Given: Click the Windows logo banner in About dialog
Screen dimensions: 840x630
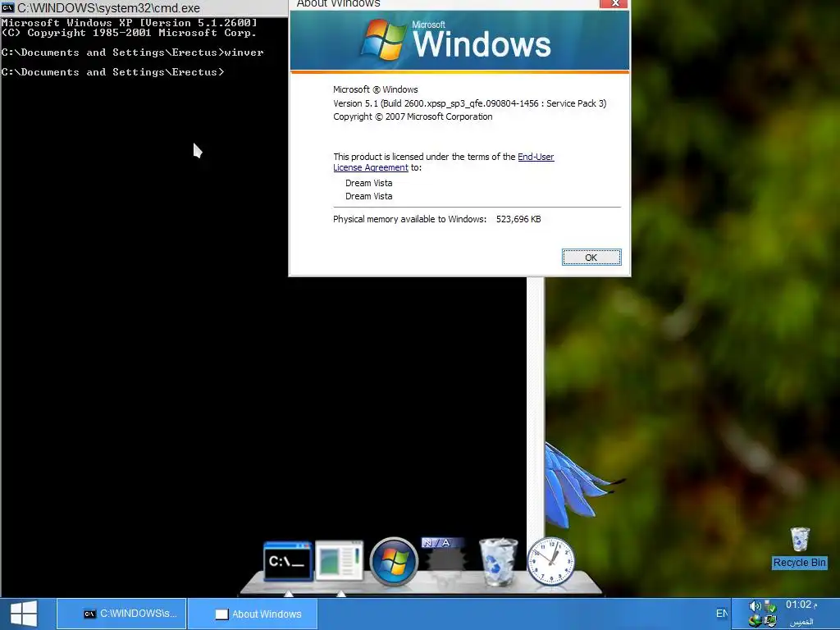Looking at the screenshot, I should (x=459, y=40).
